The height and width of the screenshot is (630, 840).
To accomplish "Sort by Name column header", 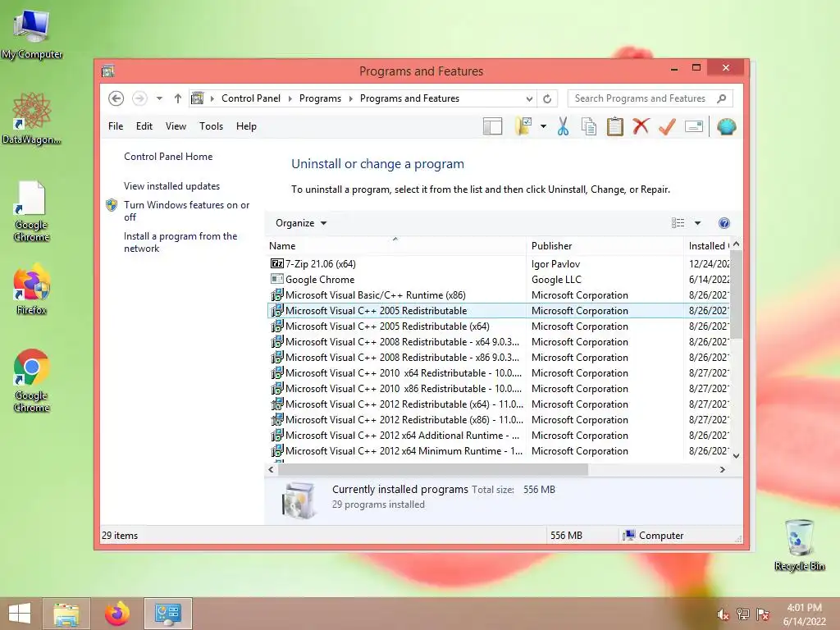I will pyautogui.click(x=395, y=246).
